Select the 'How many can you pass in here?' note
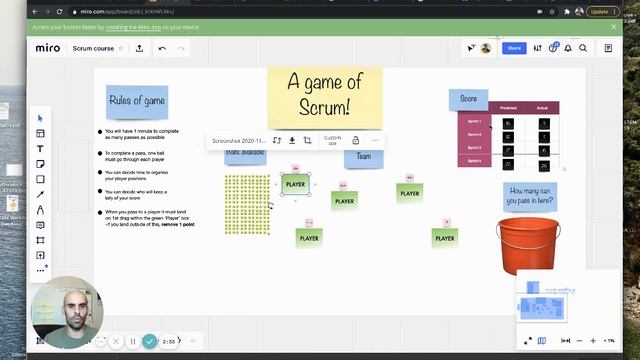640x360 pixels. pyautogui.click(x=530, y=196)
